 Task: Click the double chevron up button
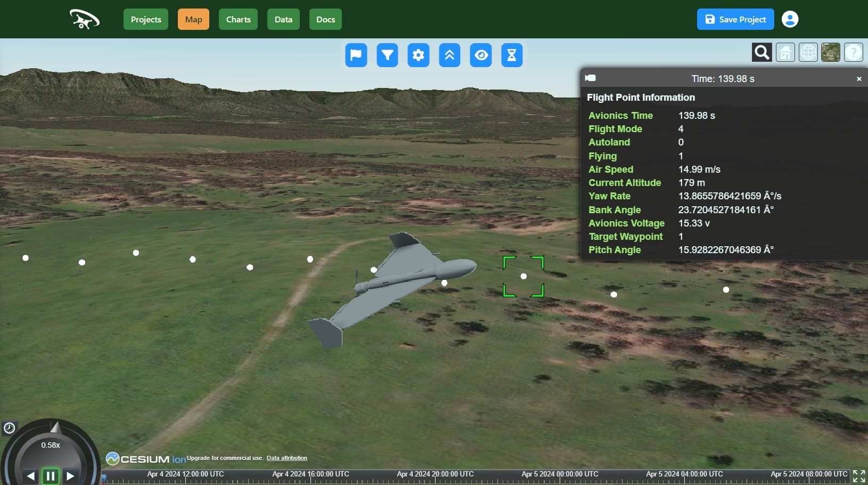point(449,55)
